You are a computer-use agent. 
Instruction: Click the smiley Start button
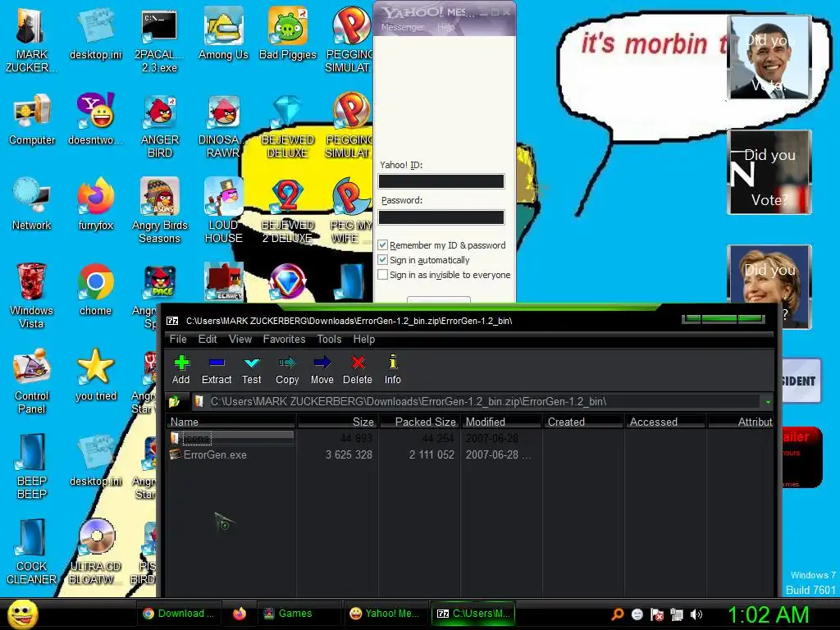pos(22,614)
